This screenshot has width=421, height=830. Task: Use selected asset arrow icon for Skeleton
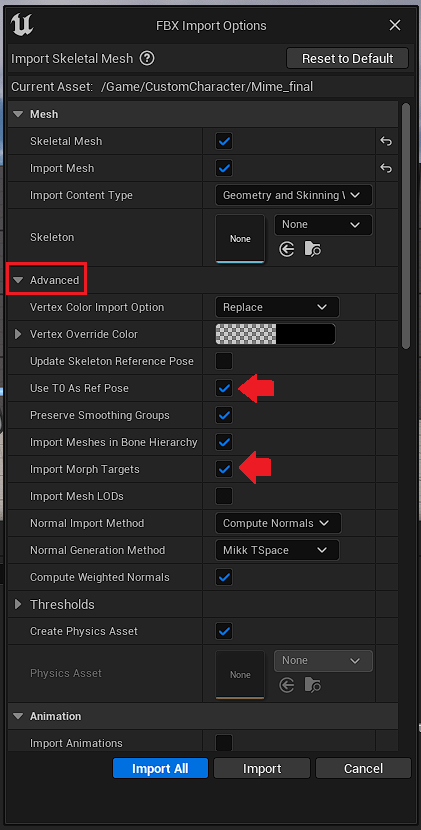(x=286, y=249)
